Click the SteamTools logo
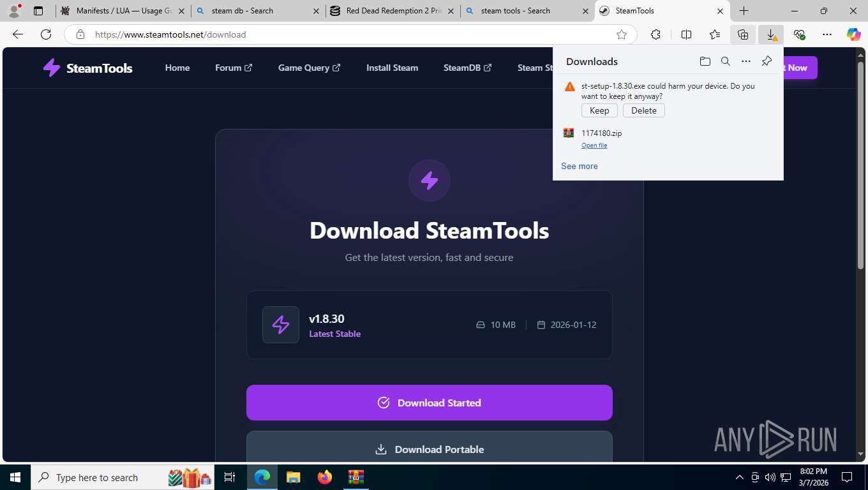Viewport: 868px width, 490px height. point(87,68)
